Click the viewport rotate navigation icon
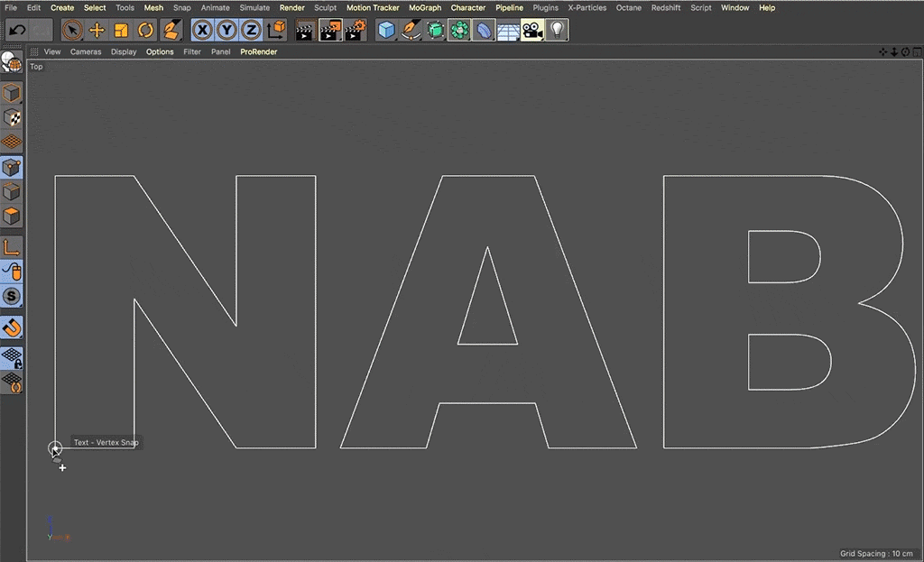The height and width of the screenshot is (562, 924). point(906,51)
